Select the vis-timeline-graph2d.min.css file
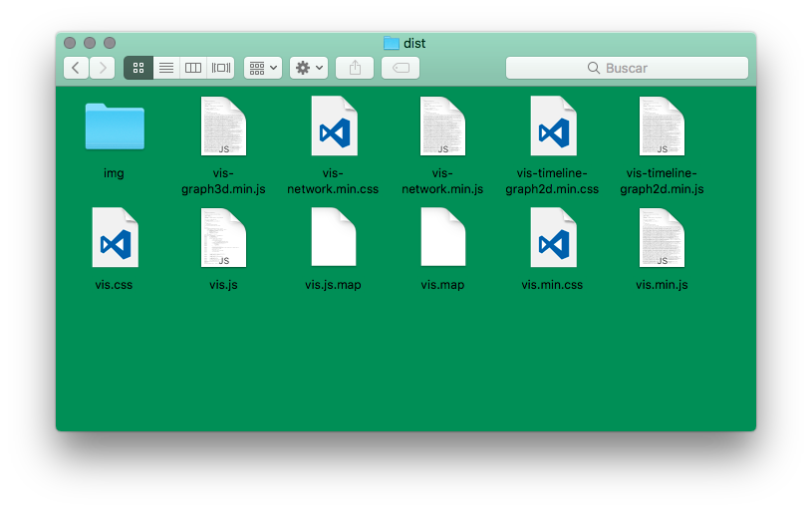This screenshot has height=511, width=812. (552, 127)
